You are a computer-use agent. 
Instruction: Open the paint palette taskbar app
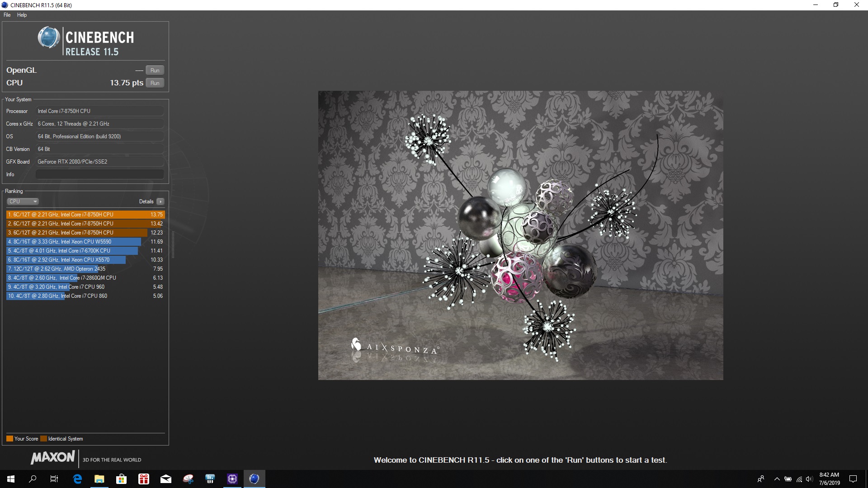pos(188,479)
